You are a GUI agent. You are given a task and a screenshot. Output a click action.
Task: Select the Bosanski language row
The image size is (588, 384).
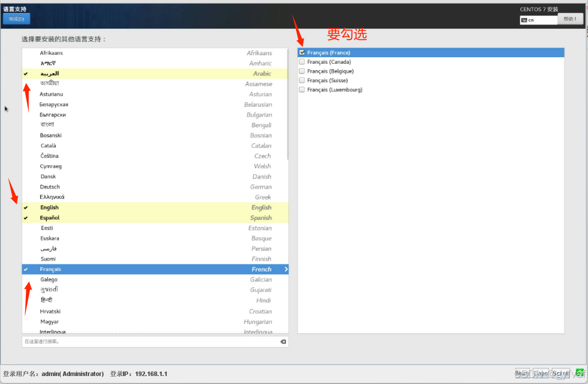click(x=154, y=136)
